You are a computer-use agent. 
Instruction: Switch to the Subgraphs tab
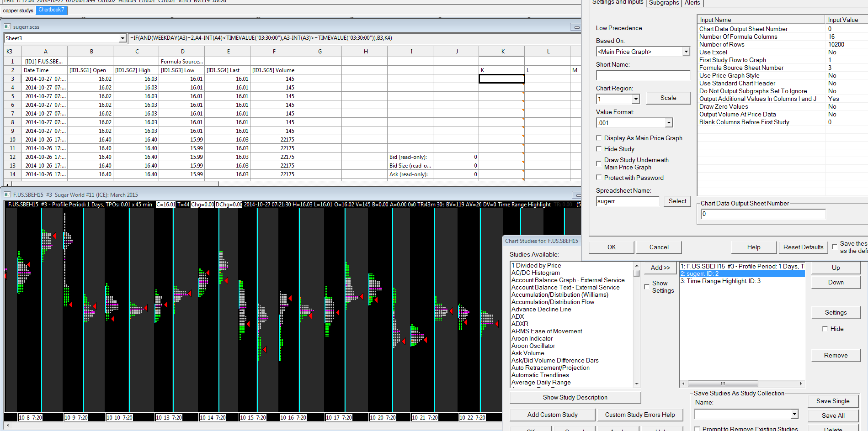pos(664,3)
